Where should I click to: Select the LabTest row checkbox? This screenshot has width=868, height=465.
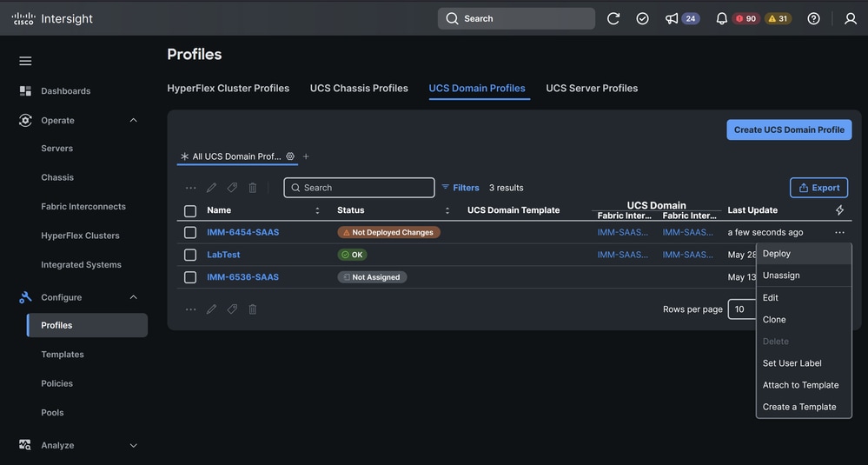pos(190,255)
